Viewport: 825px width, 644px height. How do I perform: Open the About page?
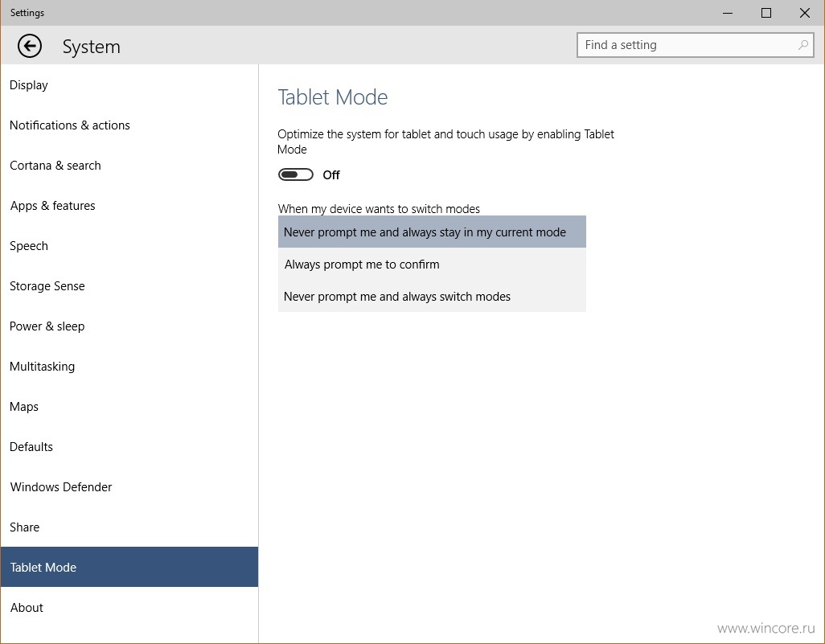point(129,608)
